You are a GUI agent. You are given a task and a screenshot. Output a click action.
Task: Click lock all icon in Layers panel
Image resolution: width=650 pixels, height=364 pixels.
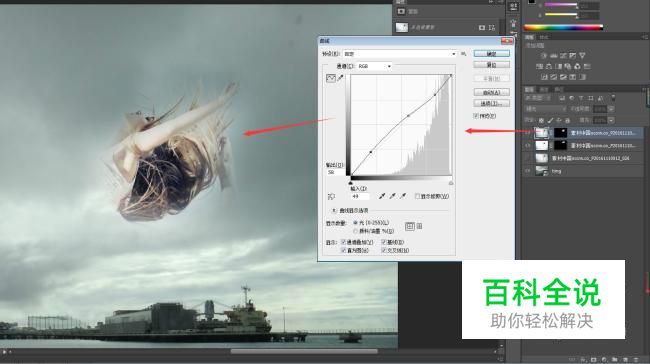tap(568, 120)
